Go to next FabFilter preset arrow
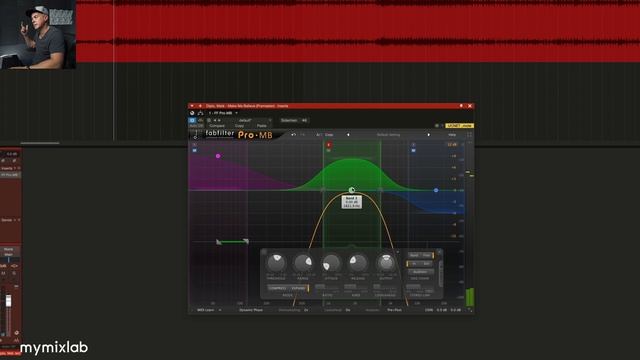 428,135
